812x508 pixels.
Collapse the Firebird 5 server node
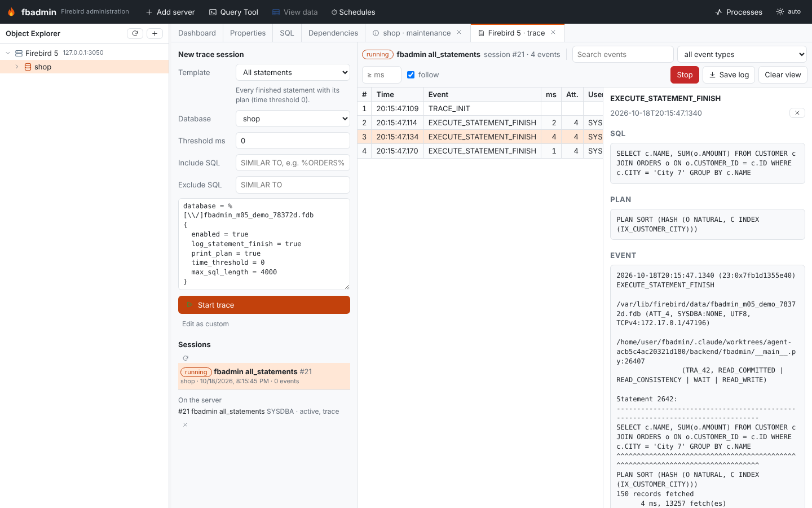pos(8,53)
